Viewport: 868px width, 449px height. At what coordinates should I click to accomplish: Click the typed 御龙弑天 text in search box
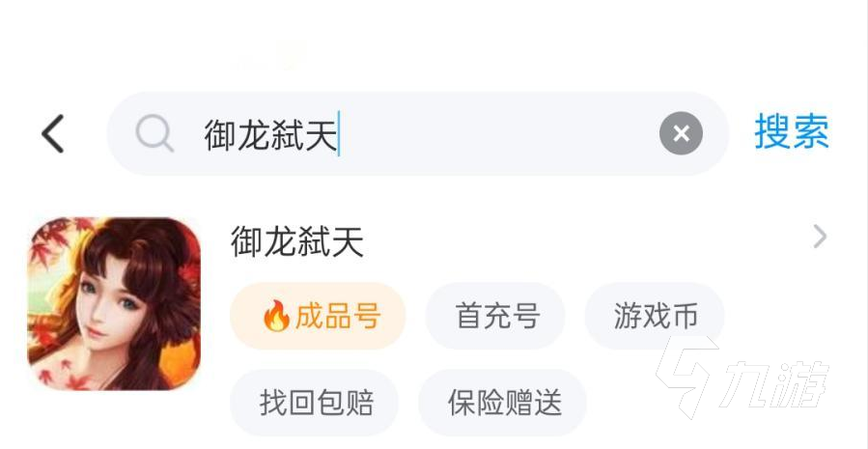270,135
